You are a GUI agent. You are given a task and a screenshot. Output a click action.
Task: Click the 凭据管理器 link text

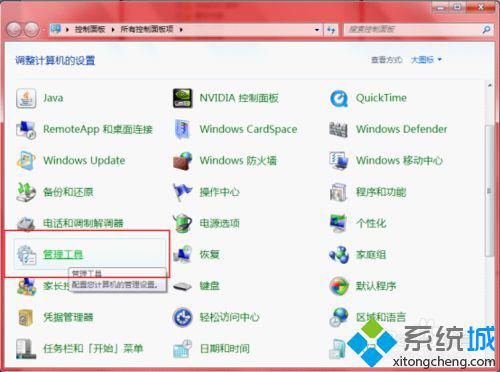pos(68,317)
